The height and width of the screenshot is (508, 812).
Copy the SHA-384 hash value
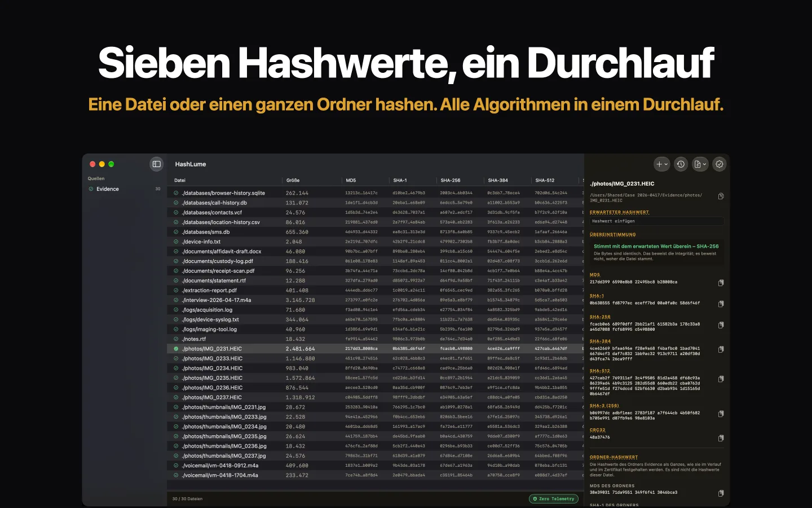[x=721, y=349]
